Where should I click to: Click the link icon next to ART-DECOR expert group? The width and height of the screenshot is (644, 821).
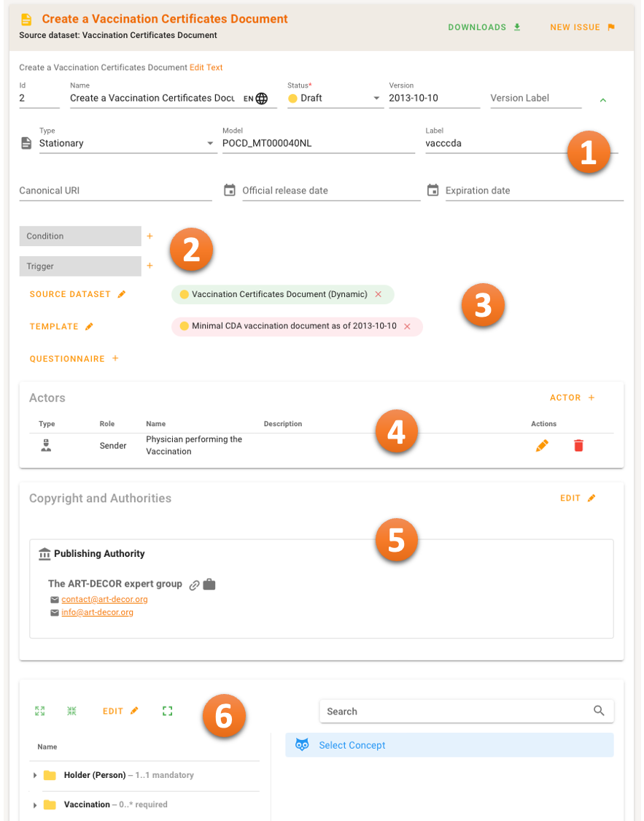(x=195, y=585)
